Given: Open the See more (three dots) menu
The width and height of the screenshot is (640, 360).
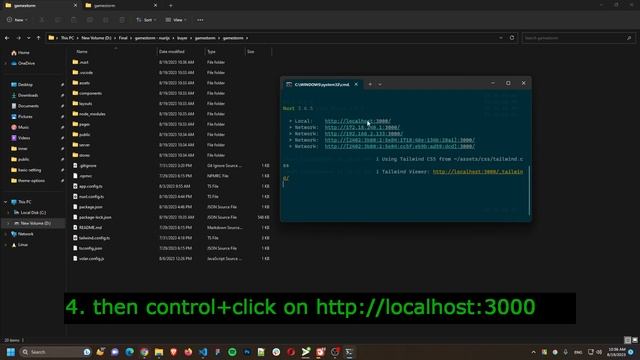Looking at the screenshot, I should point(200,20).
